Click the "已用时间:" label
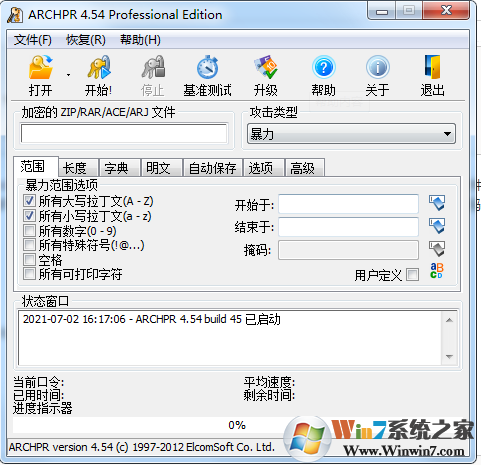Image resolution: width=481 pixels, height=465 pixels. pos(38,395)
